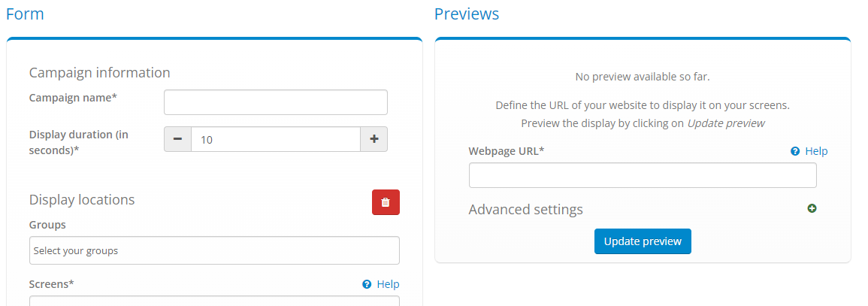Expand Advanced settings with the green plus icon
Screen dimensions: 868x306
pyautogui.click(x=812, y=208)
